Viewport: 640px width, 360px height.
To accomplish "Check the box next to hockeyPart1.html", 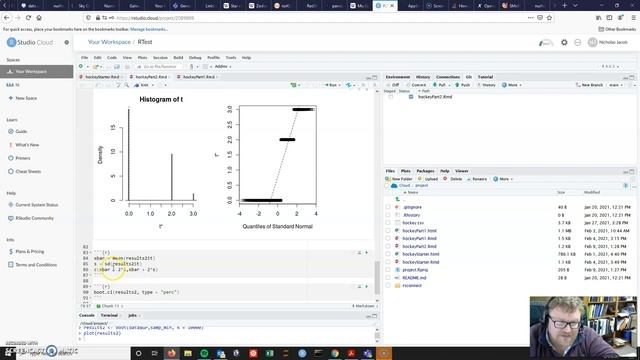I will (x=388, y=231).
